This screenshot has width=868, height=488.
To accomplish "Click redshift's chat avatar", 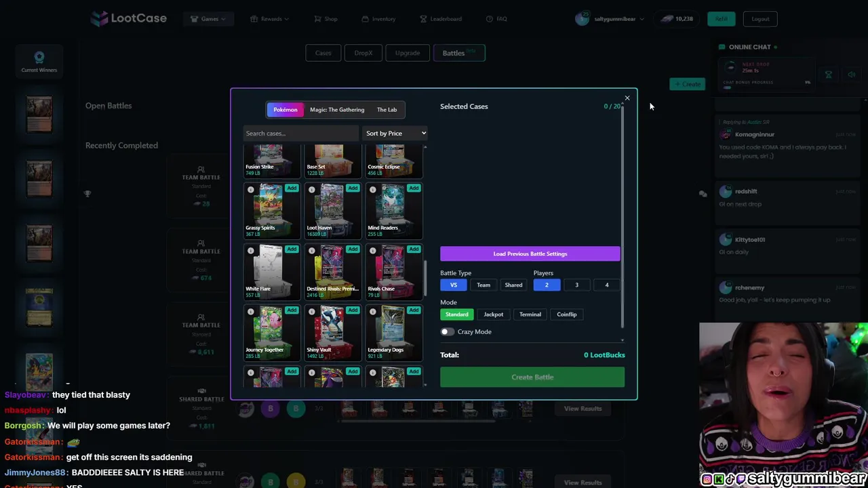I will coord(726,192).
